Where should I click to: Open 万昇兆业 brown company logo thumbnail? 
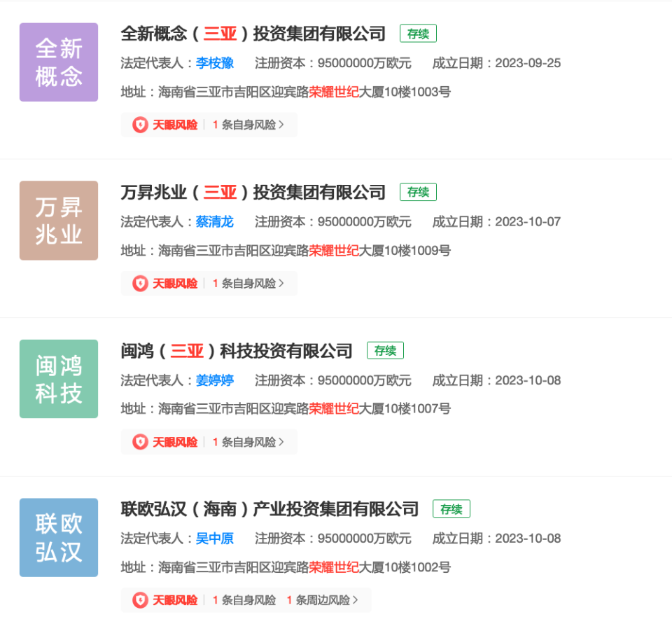point(59,221)
